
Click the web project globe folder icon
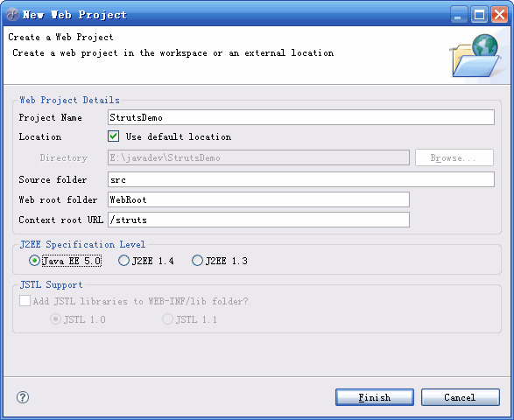475,56
